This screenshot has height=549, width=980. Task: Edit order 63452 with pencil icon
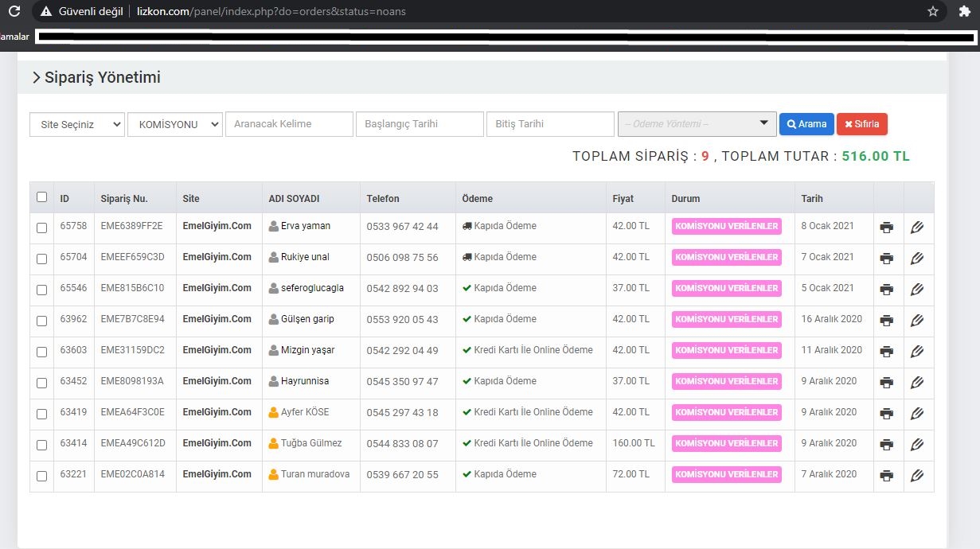[916, 383]
